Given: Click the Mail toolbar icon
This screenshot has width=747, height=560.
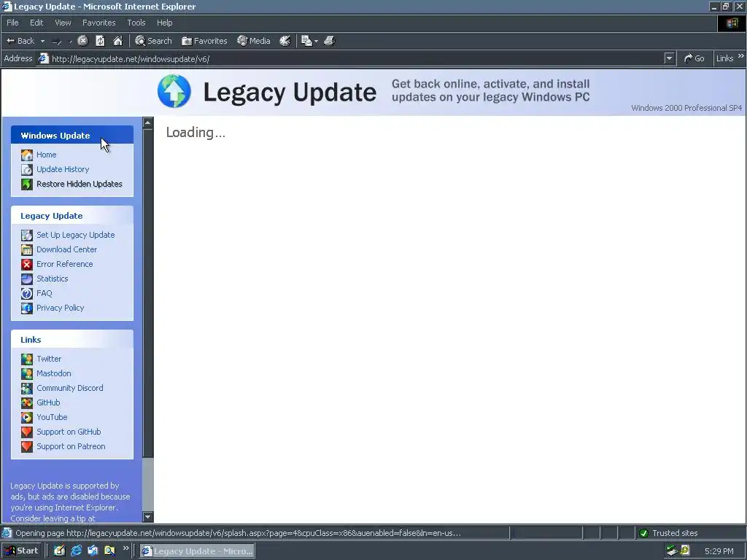Looking at the screenshot, I should [307, 41].
